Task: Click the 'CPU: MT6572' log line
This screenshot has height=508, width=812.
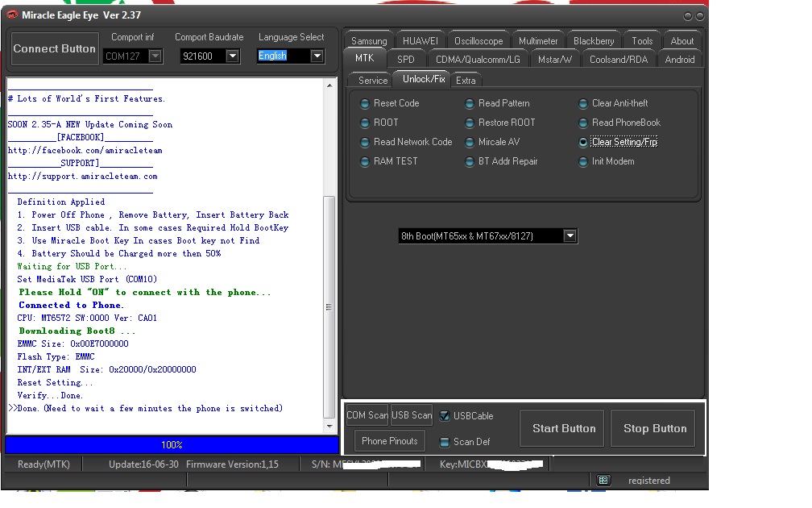Action: click(86, 318)
